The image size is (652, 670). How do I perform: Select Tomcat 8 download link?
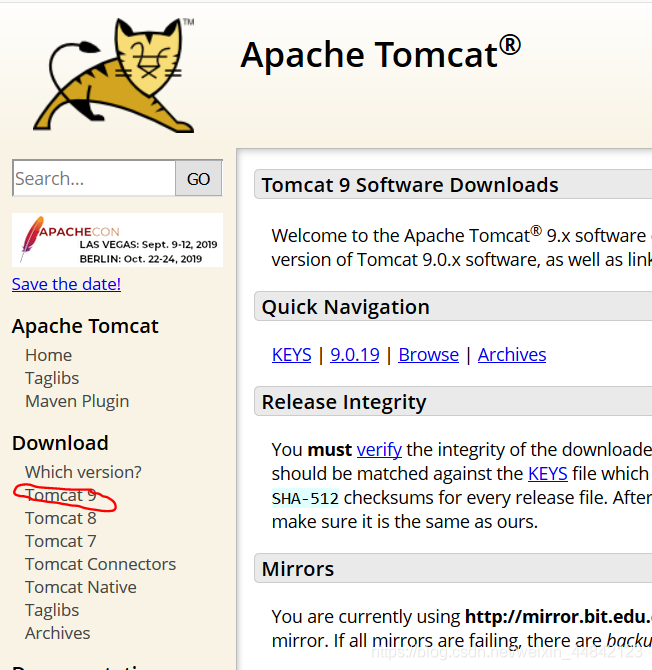point(61,518)
